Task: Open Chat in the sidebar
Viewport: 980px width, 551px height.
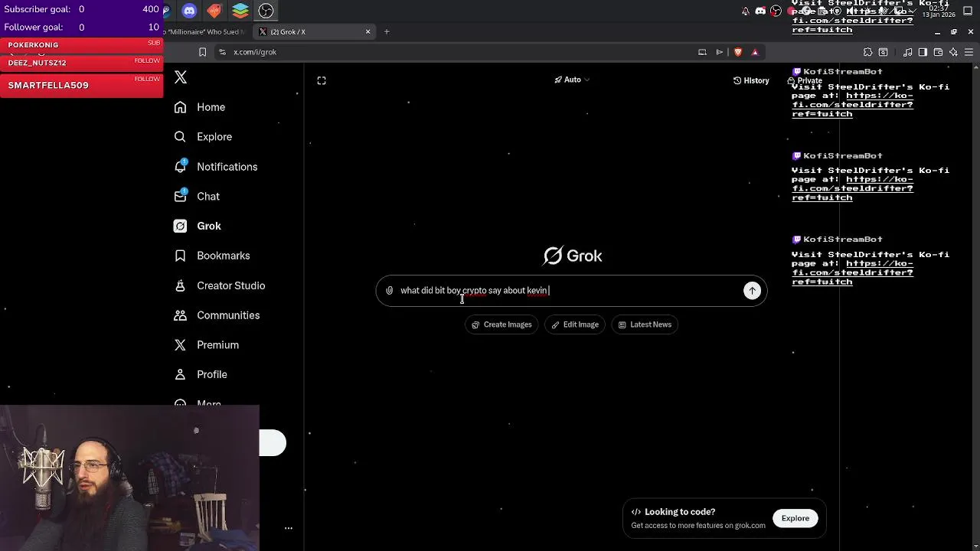Action: (x=197, y=197)
